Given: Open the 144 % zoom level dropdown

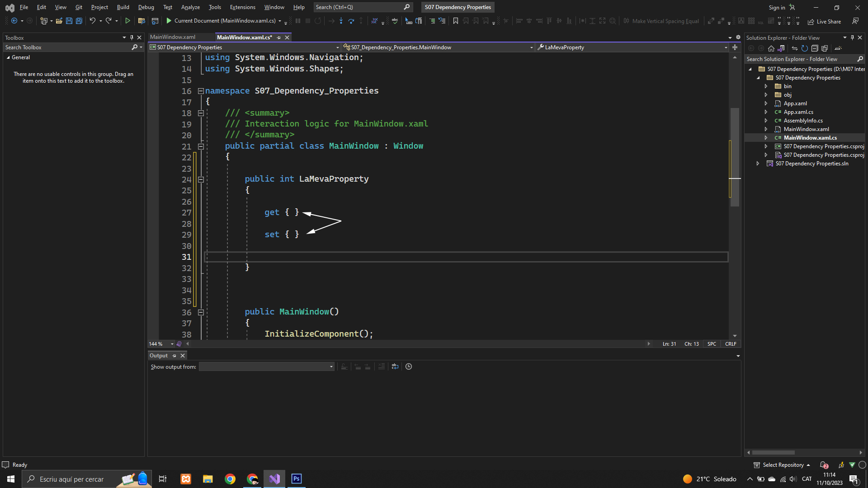Looking at the screenshot, I should click(172, 344).
